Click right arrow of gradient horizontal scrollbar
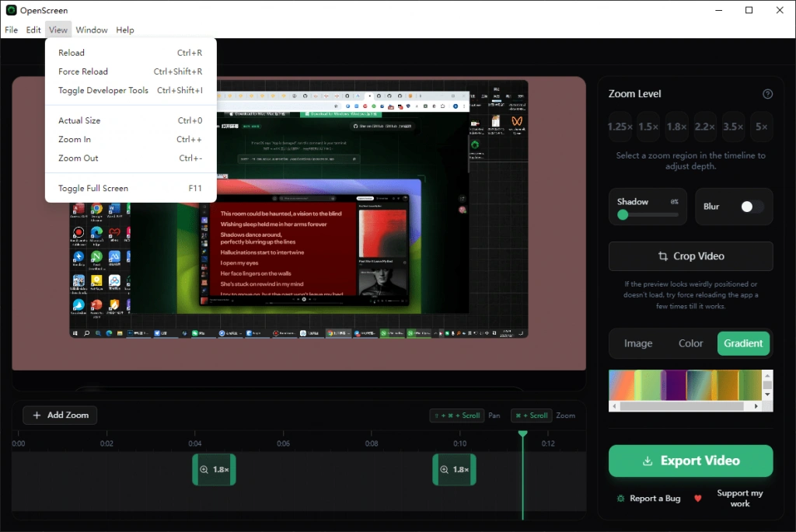Screen dimensions: 796x532 pyautogui.click(x=756, y=406)
